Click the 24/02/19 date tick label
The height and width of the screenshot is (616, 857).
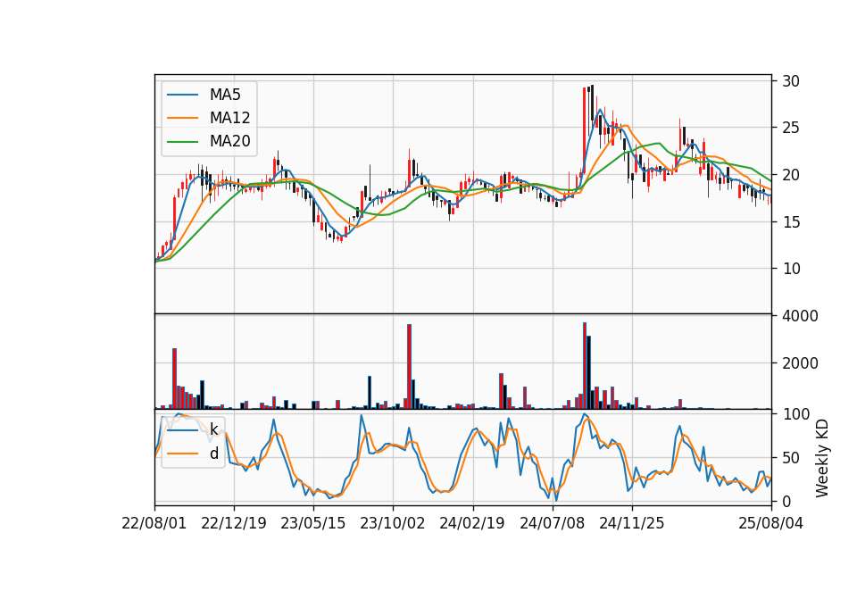[x=472, y=523]
